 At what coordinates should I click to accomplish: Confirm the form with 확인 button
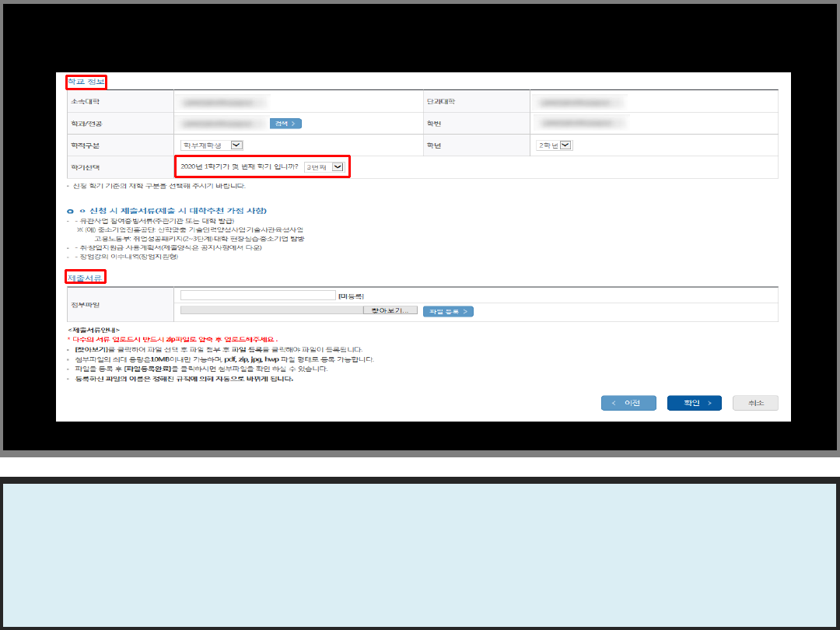point(694,403)
